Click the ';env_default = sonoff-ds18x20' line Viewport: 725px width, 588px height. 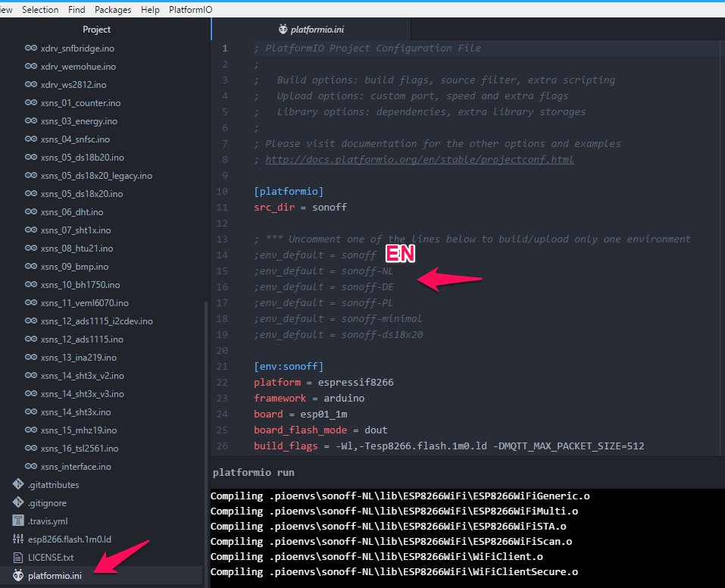[x=338, y=334]
